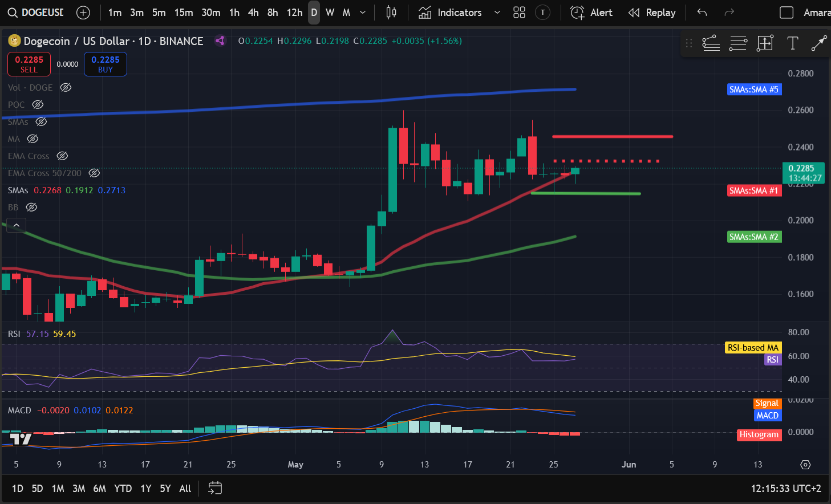Open the layout selector square icon
The image size is (831, 504).
(x=787, y=13)
